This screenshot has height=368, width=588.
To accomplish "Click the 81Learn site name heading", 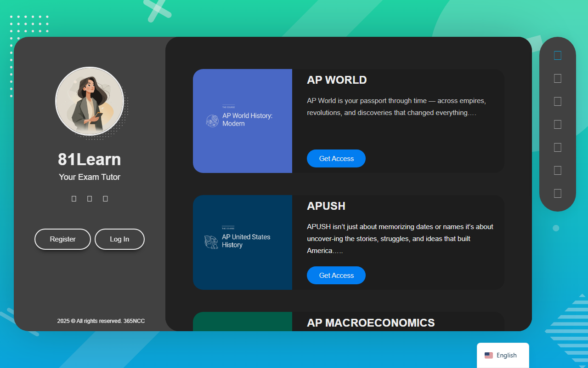I will click(90, 160).
